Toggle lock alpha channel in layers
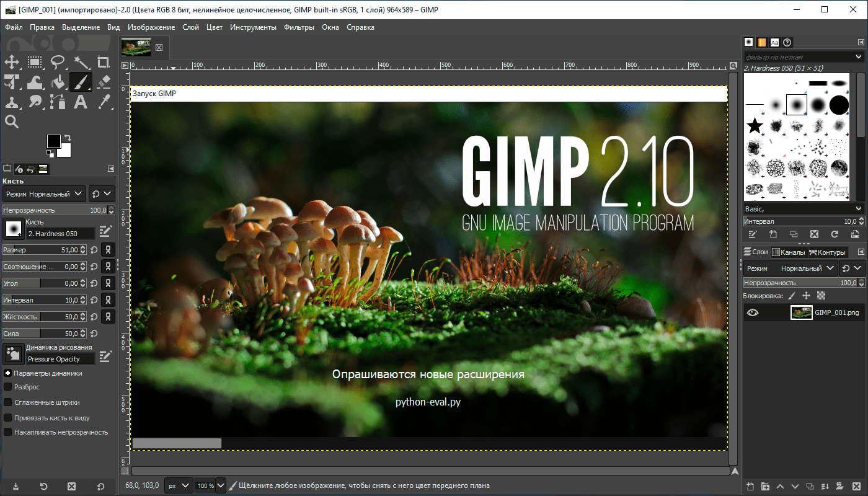This screenshot has height=496, width=868. [821, 296]
